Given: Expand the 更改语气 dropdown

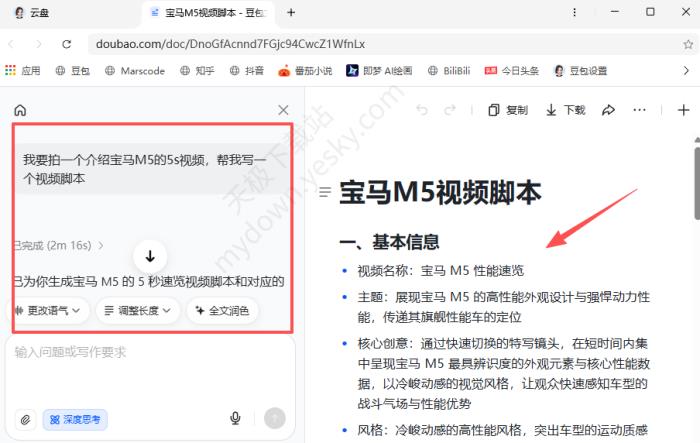Looking at the screenshot, I should tap(49, 311).
